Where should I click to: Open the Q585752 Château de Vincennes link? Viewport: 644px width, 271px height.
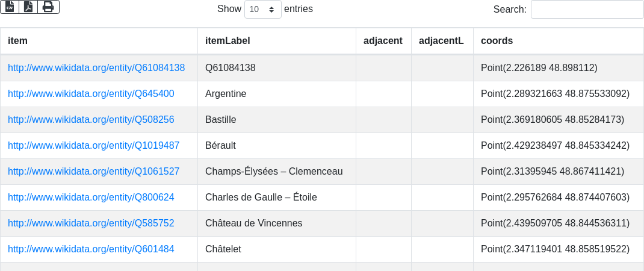pyautogui.click(x=91, y=223)
